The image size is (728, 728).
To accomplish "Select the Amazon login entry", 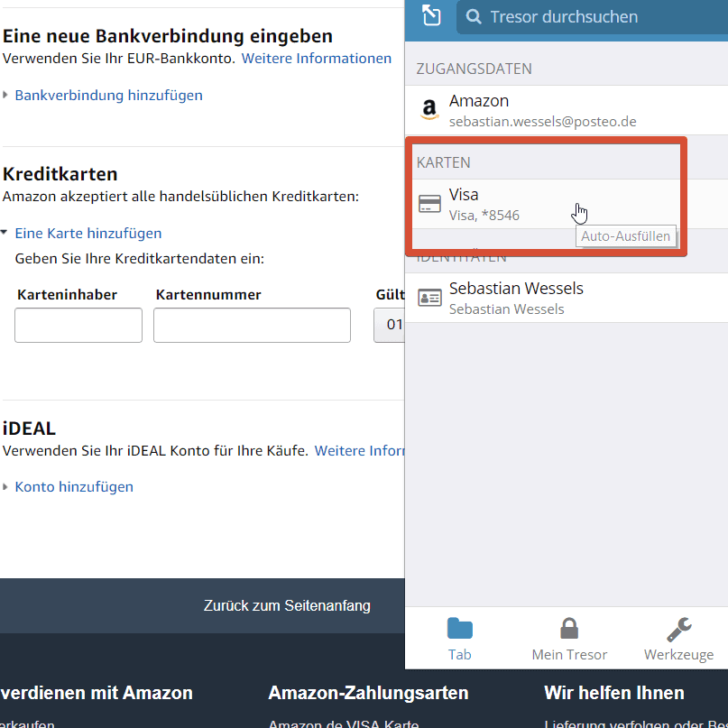I will click(567, 110).
